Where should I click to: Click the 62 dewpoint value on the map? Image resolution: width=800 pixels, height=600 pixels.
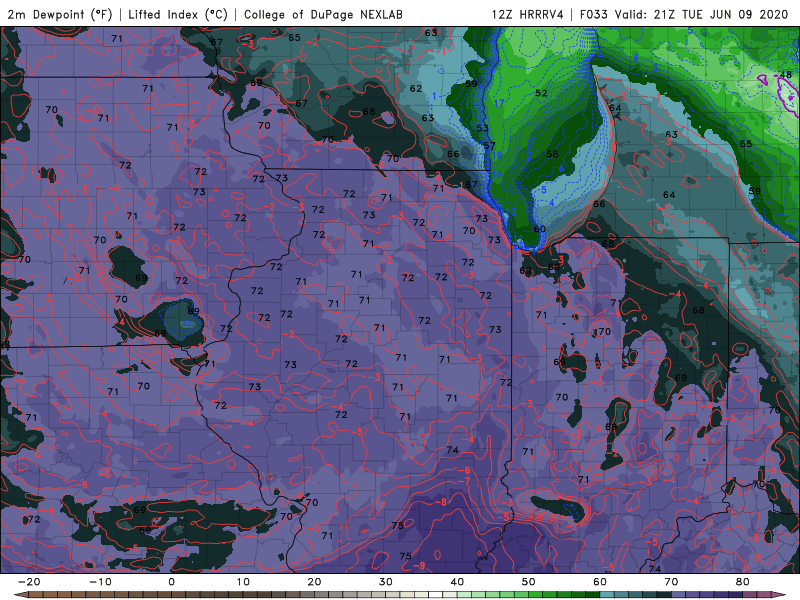coord(416,88)
